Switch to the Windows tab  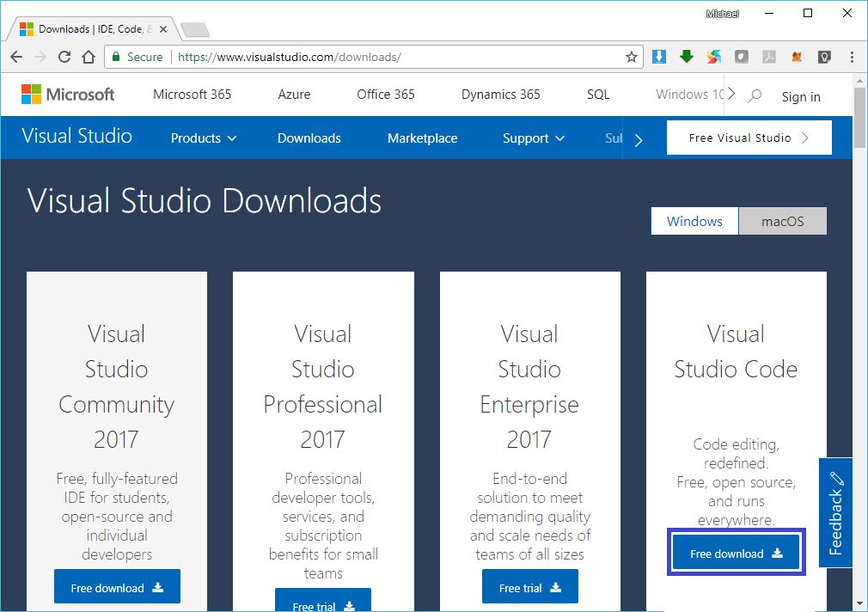click(694, 222)
